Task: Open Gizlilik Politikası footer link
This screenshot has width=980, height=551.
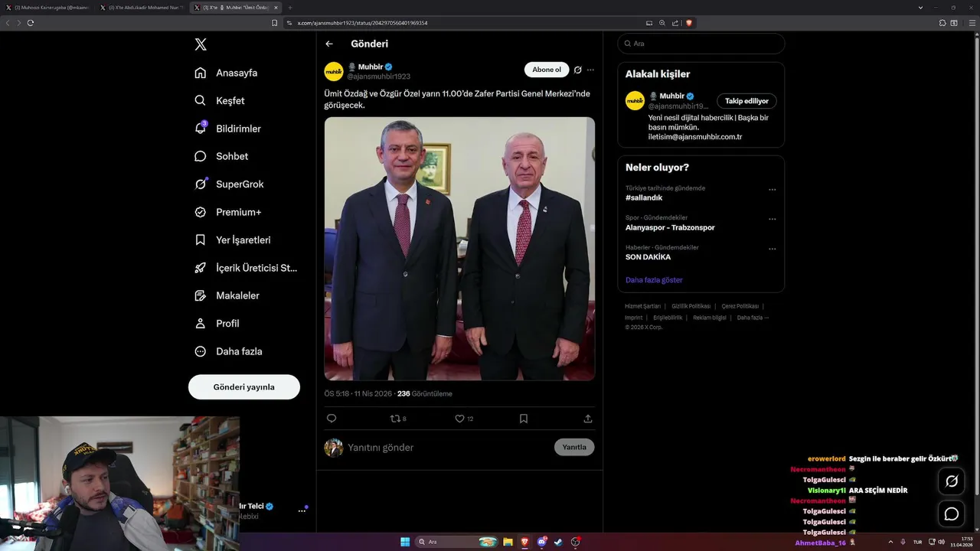Action: tap(691, 306)
